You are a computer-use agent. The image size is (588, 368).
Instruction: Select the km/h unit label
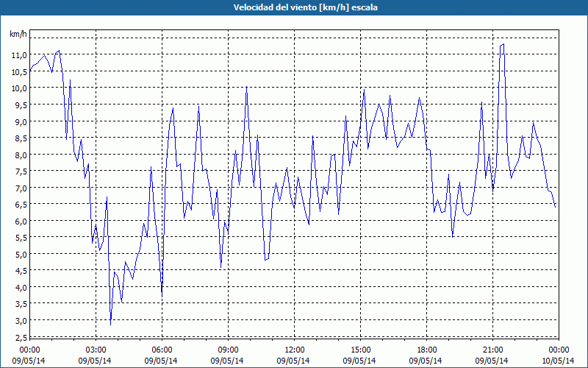pyautogui.click(x=18, y=34)
